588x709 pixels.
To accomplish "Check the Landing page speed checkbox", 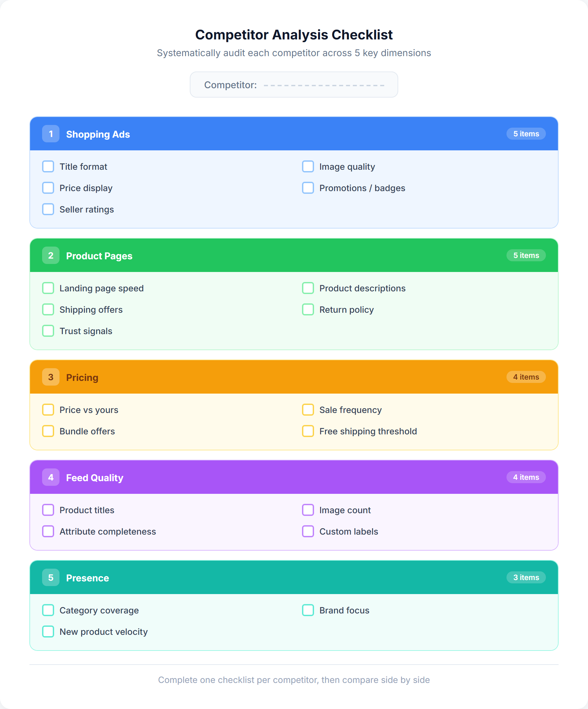I will click(x=48, y=288).
